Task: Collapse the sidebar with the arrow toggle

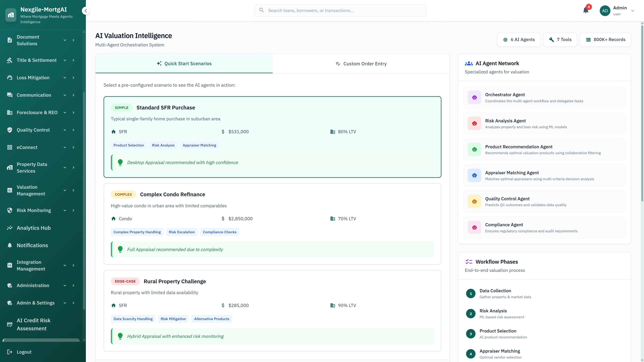Action: click(x=86, y=11)
